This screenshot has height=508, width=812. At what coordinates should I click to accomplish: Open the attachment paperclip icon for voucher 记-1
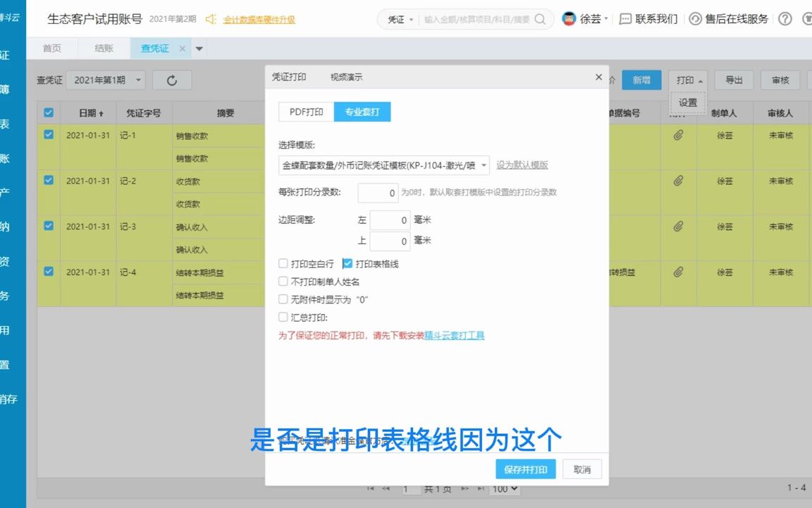click(679, 135)
